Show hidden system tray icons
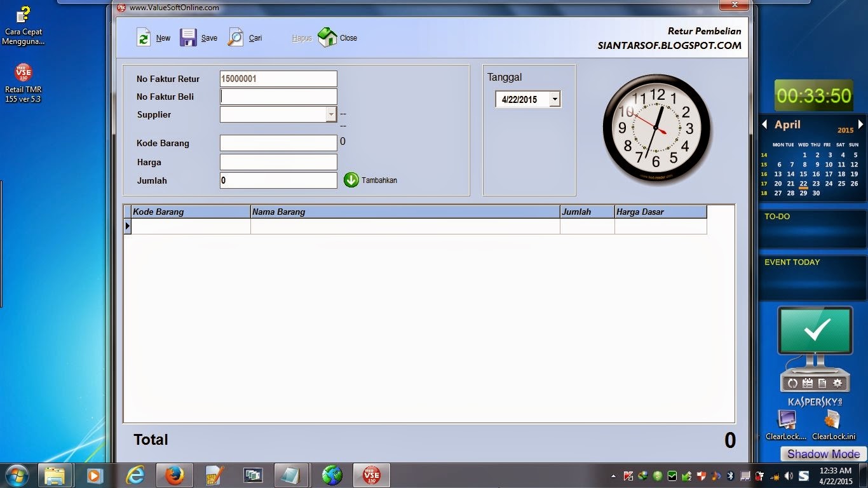The width and height of the screenshot is (868, 488). click(613, 475)
